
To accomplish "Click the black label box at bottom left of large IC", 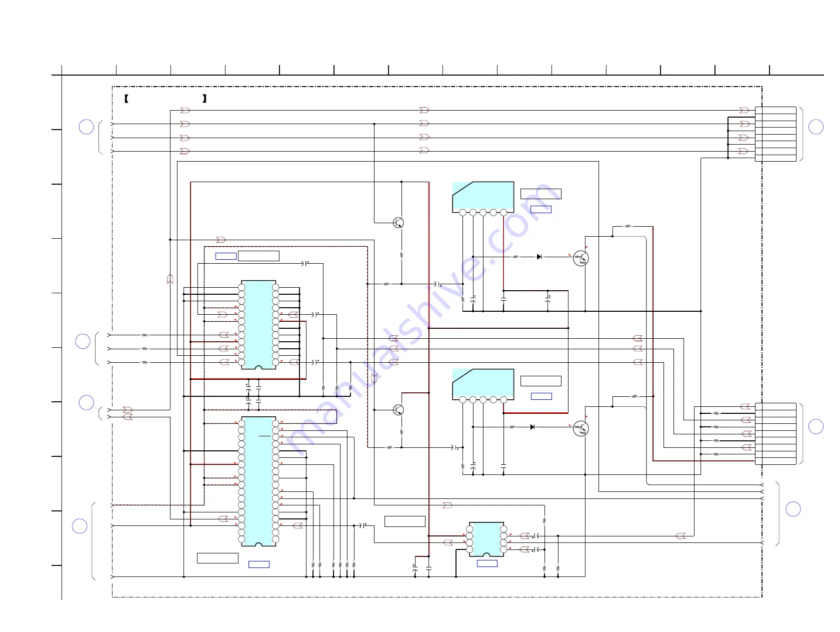I will pyautogui.click(x=218, y=558).
